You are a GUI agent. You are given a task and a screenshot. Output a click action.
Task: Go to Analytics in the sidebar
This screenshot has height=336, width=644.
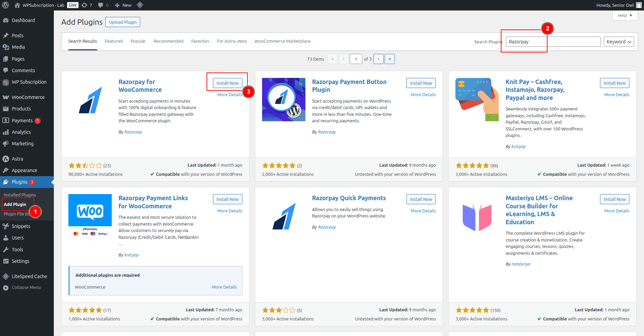click(21, 132)
